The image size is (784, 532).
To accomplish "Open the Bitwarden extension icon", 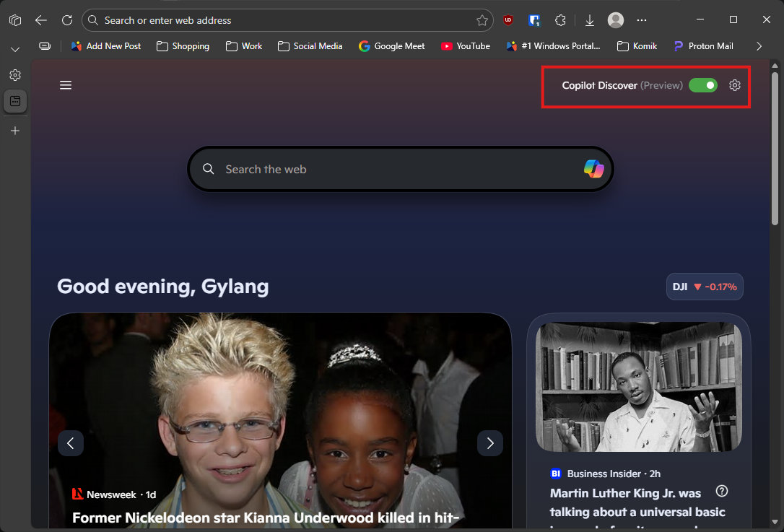I will tap(534, 20).
